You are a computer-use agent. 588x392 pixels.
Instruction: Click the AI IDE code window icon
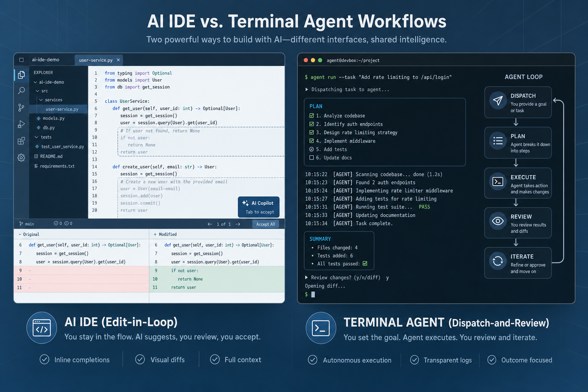(42, 328)
